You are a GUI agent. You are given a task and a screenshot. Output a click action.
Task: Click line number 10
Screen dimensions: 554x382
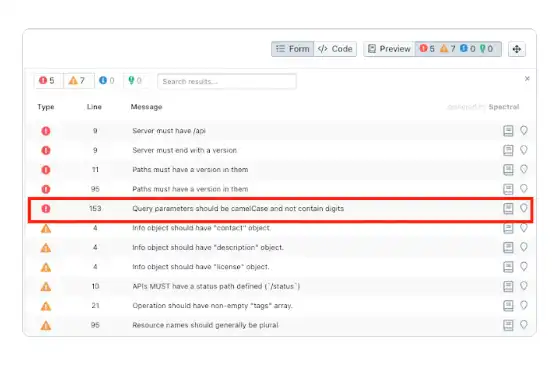(95, 286)
